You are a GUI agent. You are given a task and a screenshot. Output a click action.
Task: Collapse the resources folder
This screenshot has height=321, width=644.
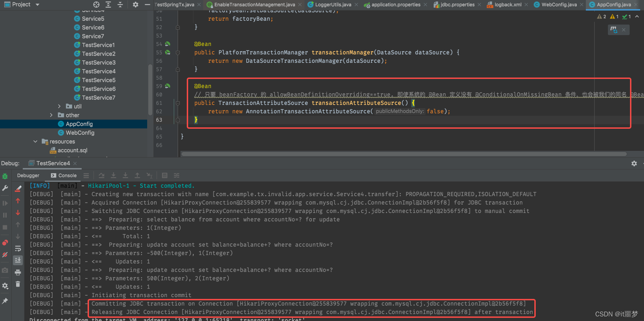coord(35,141)
